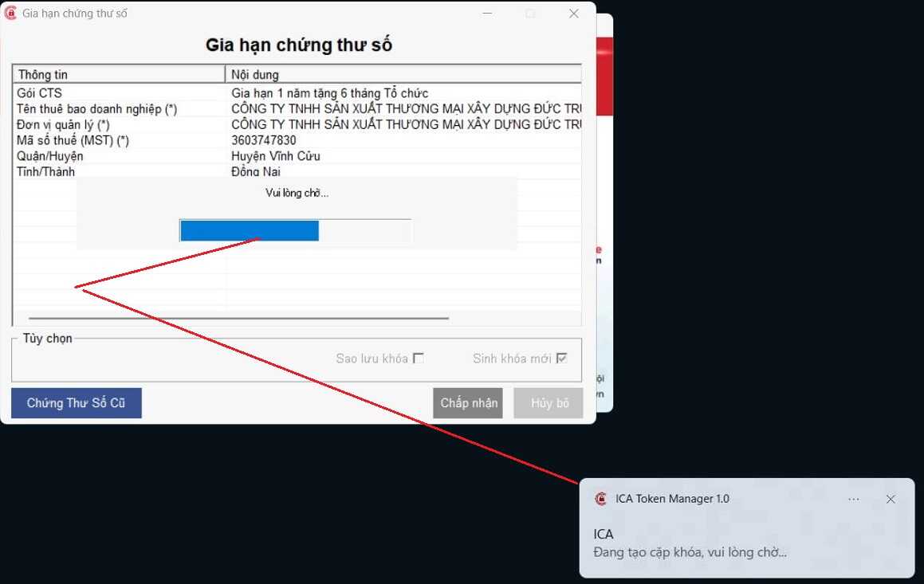The height and width of the screenshot is (584, 924).
Task: Select the Quận/Huyện row label
Action: coord(49,156)
